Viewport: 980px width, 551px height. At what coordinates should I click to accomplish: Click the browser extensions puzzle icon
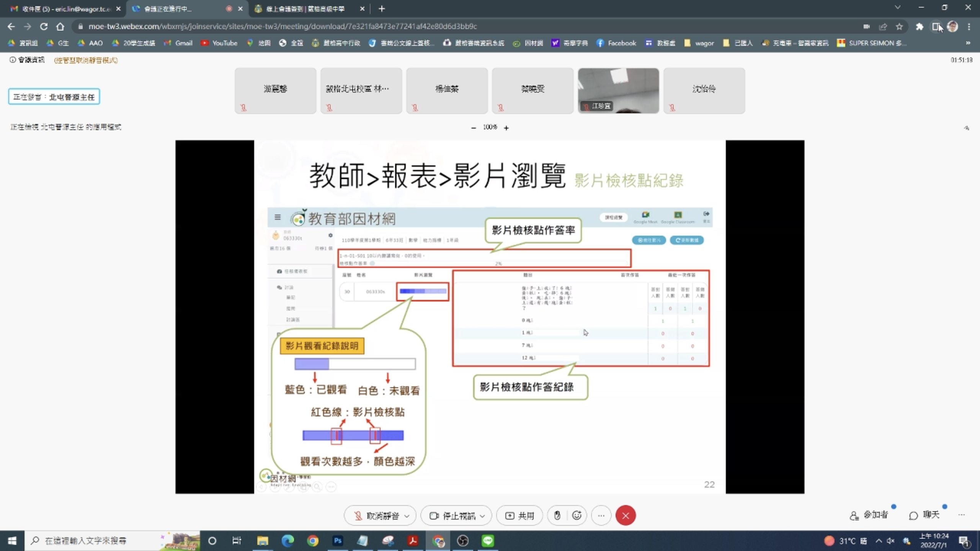[x=919, y=26]
